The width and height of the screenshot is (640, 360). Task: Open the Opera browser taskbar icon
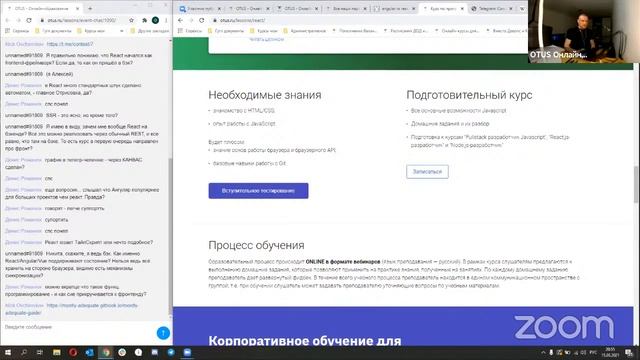click(x=73, y=352)
